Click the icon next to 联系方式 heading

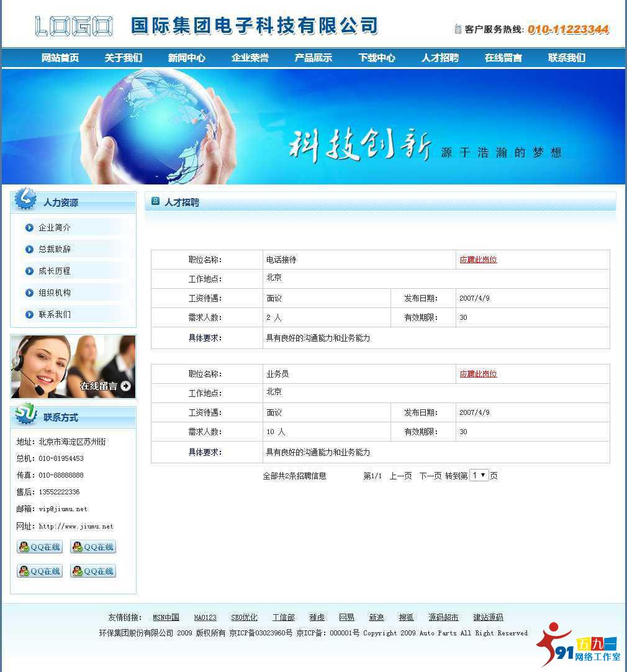(x=24, y=416)
